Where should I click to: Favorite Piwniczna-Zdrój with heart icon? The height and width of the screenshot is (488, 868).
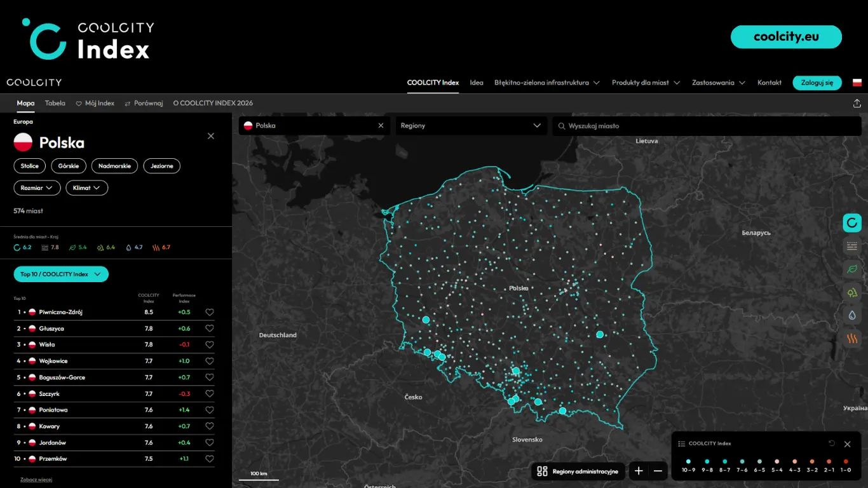[x=210, y=312]
